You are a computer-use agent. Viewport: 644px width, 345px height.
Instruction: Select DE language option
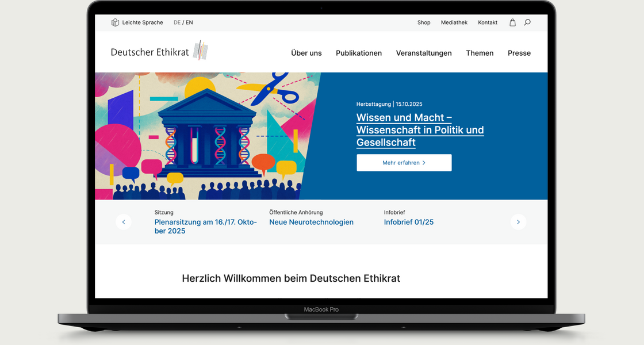pyautogui.click(x=177, y=22)
